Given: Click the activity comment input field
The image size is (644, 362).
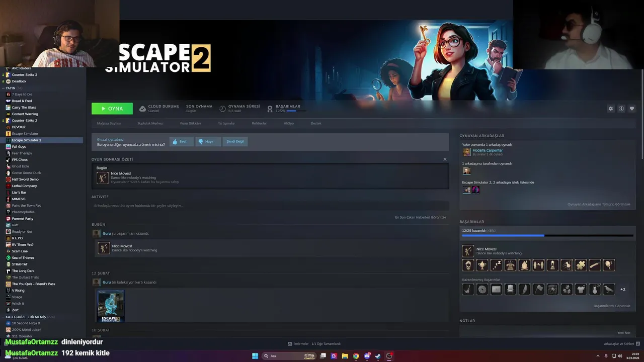Looking at the screenshot, I should coord(270,206).
